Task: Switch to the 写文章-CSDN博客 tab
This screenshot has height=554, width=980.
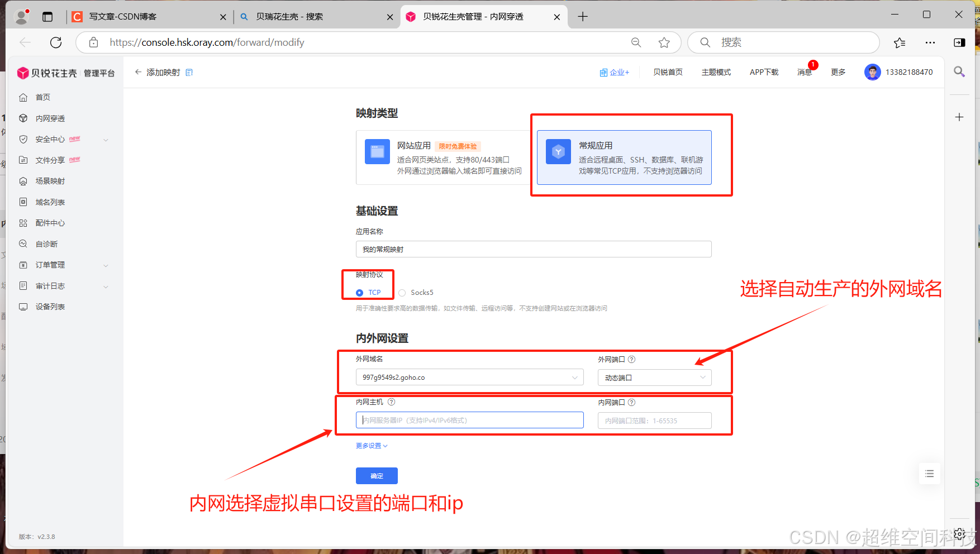Action: click(148, 17)
